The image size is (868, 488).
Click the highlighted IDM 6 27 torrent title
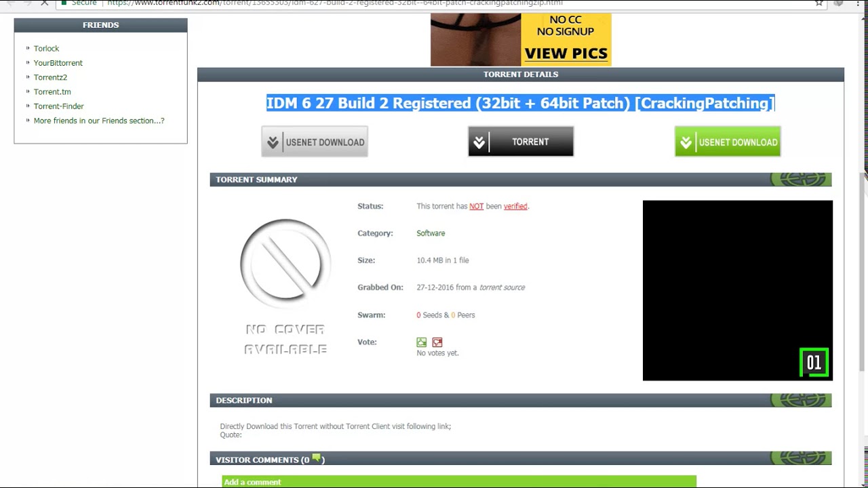pyautogui.click(x=520, y=103)
